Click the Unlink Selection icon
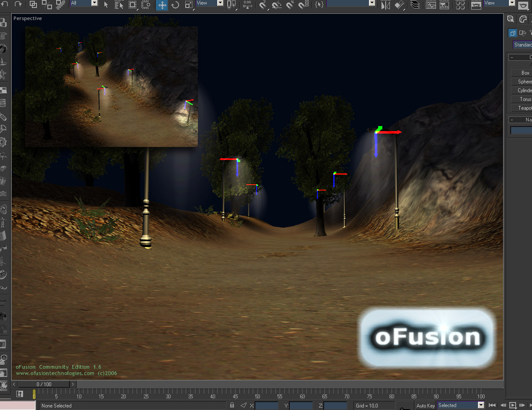532x410 pixels. point(47,5)
